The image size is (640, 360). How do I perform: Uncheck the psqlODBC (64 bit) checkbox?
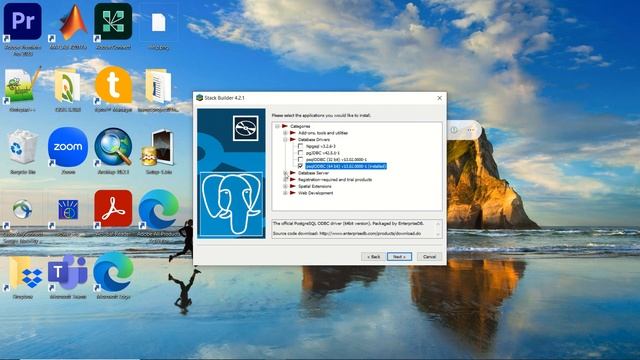point(300,166)
